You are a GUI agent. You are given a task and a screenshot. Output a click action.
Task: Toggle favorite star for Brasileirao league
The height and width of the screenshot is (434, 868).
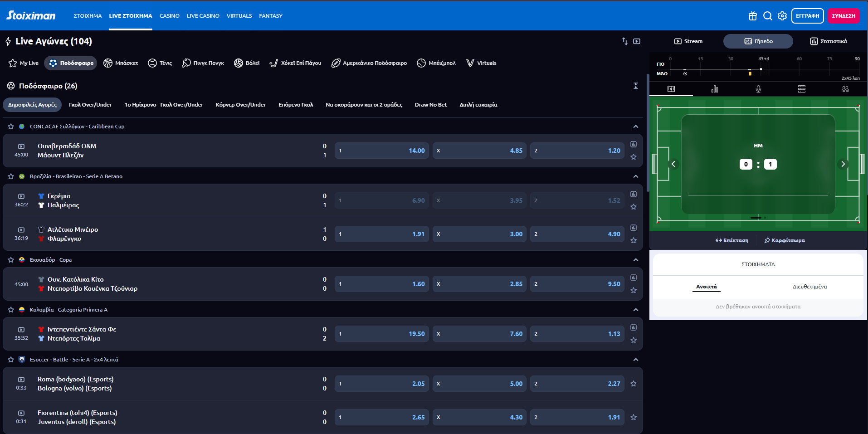tap(11, 176)
